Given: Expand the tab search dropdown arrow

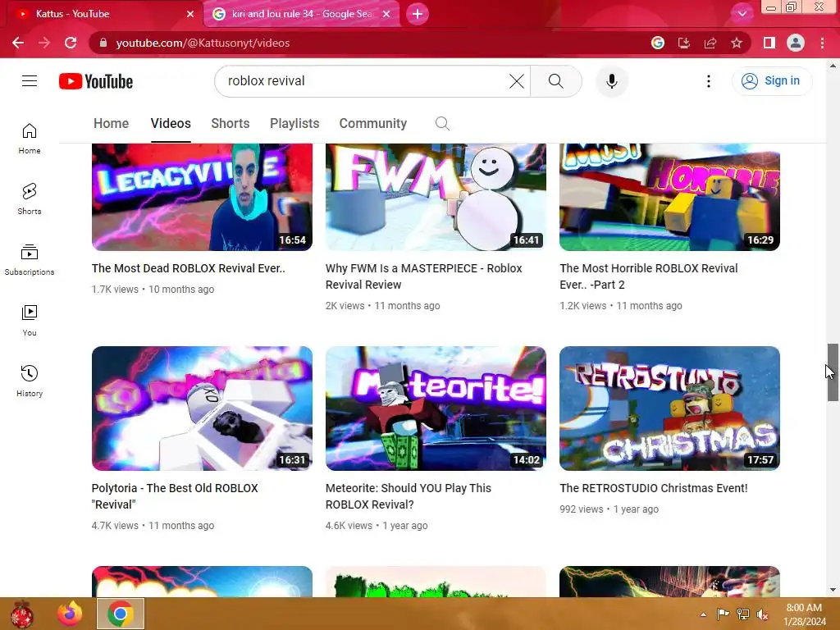Looking at the screenshot, I should click(x=742, y=14).
